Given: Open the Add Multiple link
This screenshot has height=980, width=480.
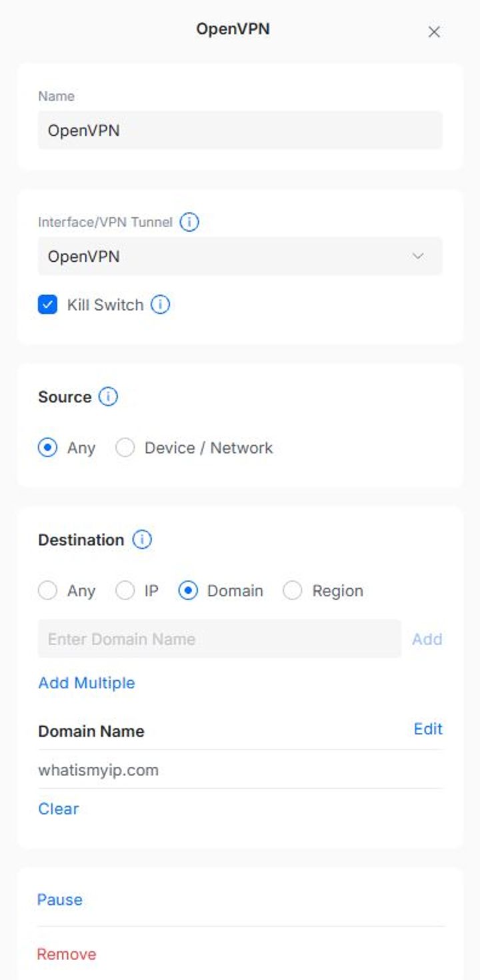Looking at the screenshot, I should pos(87,683).
